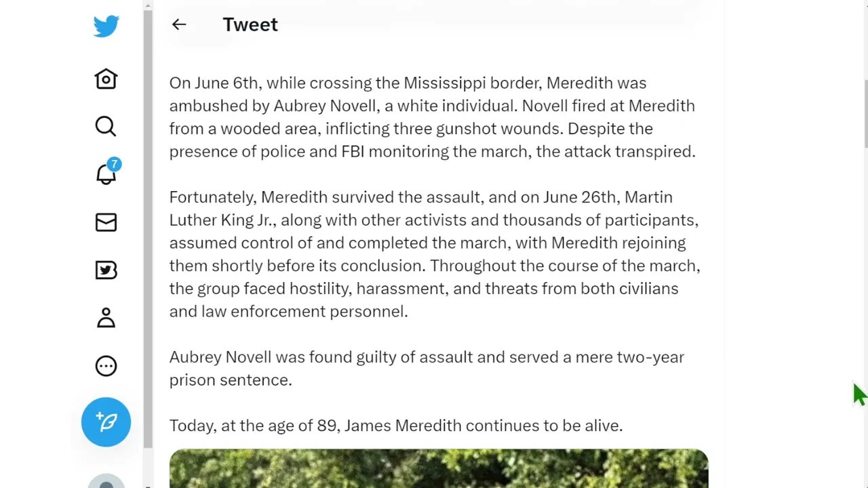Open the Profile person icon
This screenshot has width=868, height=488.
click(106, 318)
